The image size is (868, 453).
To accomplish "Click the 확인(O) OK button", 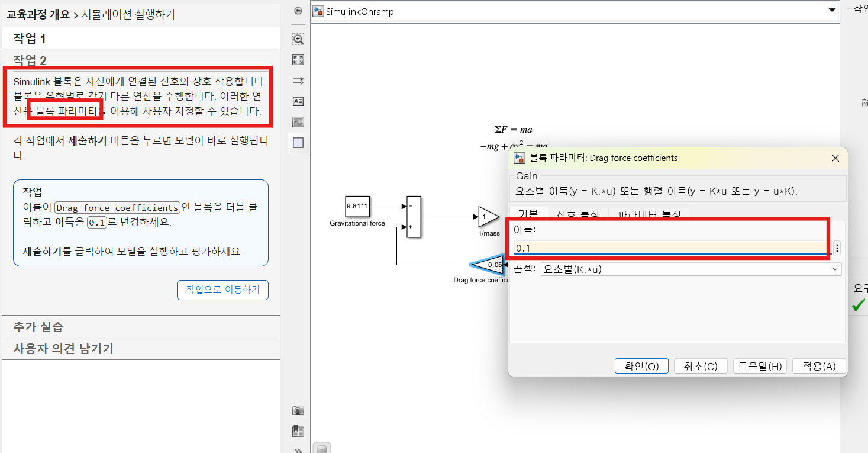I will 641,366.
